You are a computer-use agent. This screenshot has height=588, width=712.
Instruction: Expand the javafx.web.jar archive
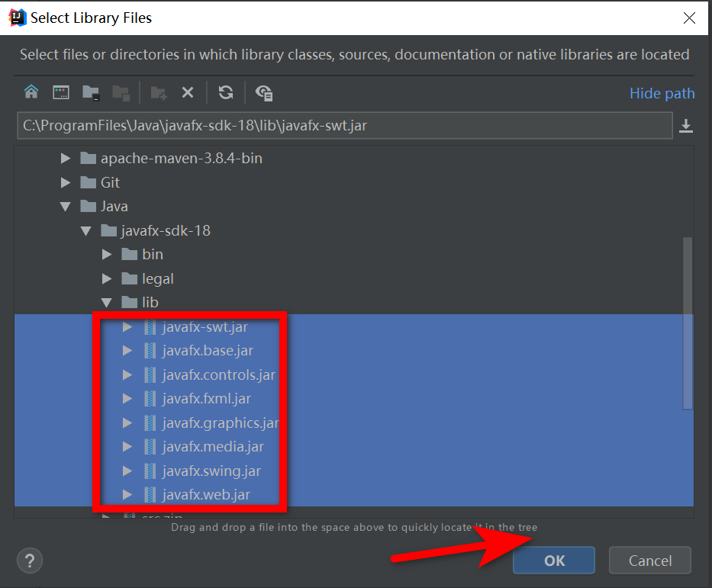click(127, 494)
